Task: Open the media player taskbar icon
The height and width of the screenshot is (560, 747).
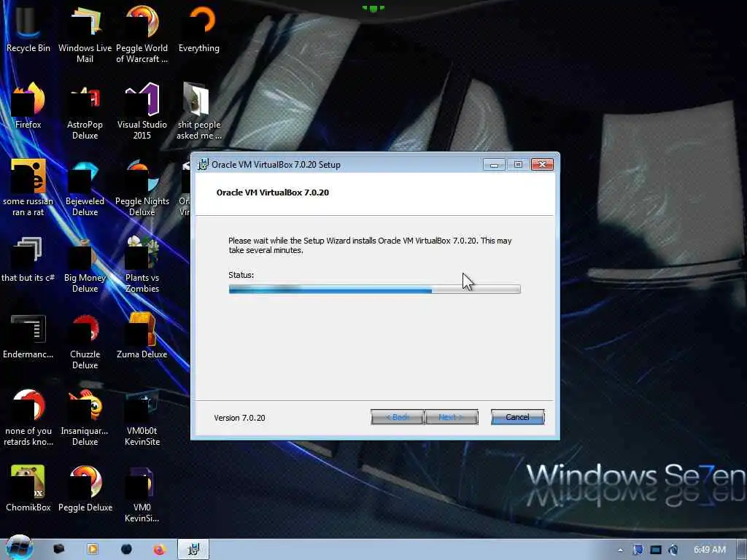Action: tap(93, 550)
